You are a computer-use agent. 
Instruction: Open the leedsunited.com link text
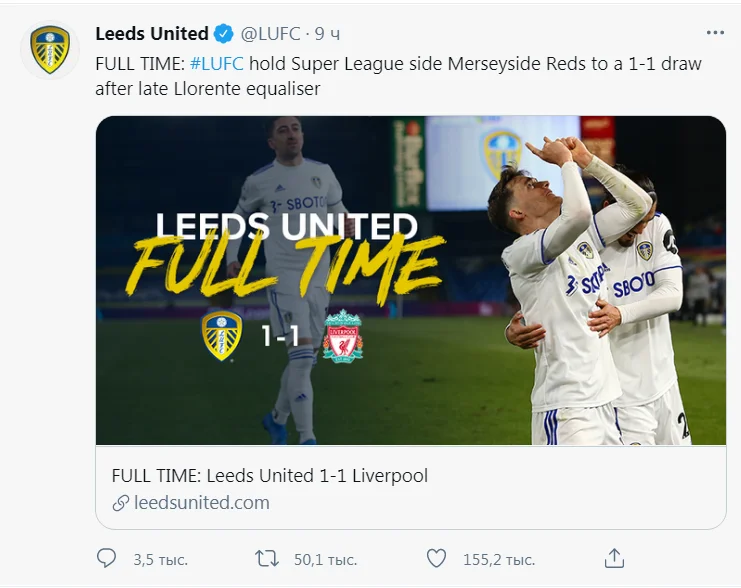pyautogui.click(x=201, y=503)
